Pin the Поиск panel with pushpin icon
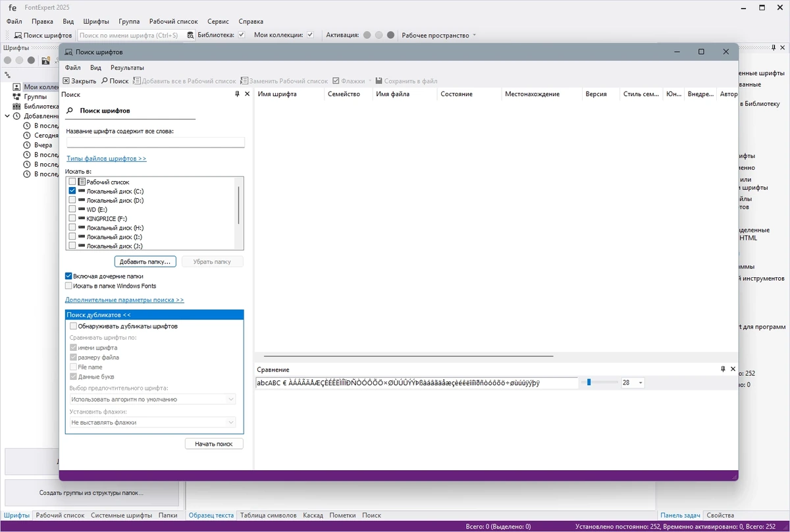790x532 pixels. (238, 94)
